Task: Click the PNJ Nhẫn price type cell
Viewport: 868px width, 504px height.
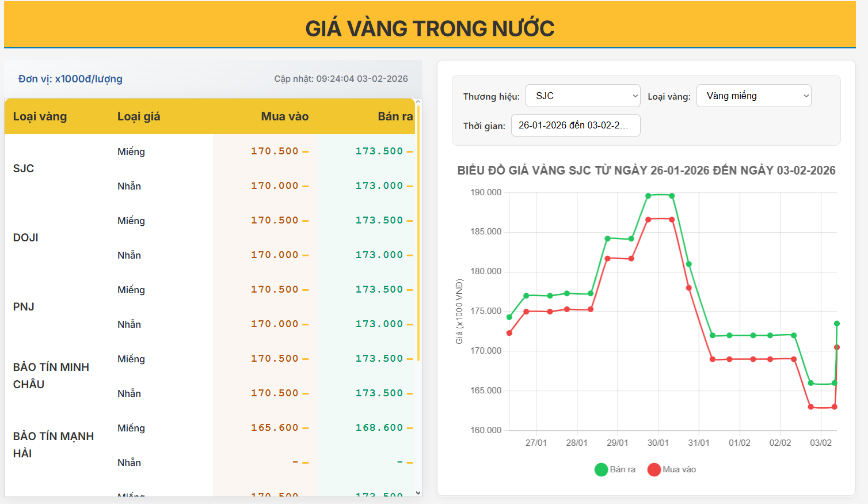Action: pyautogui.click(x=129, y=324)
